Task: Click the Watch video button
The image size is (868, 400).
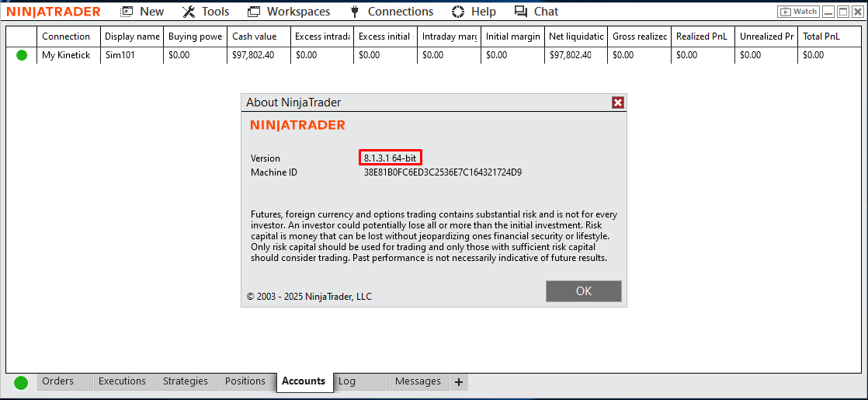Action: click(798, 12)
